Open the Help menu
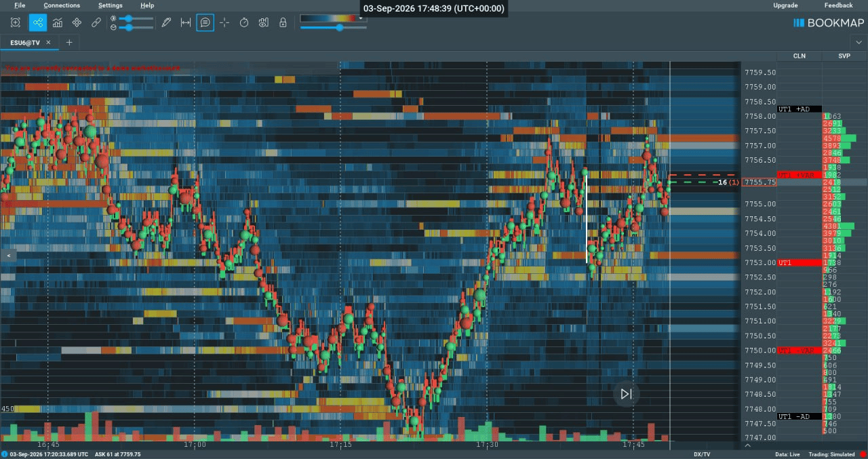This screenshot has width=868, height=459. click(147, 5)
